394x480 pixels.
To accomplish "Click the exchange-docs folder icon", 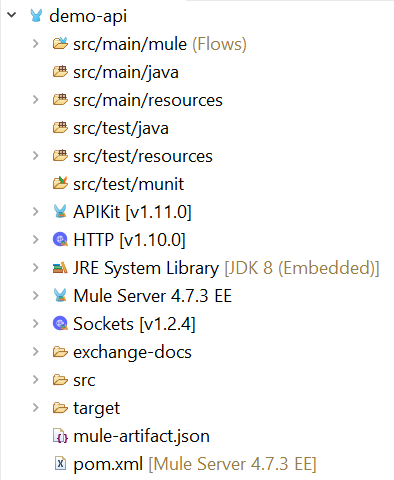I will coord(60,352).
